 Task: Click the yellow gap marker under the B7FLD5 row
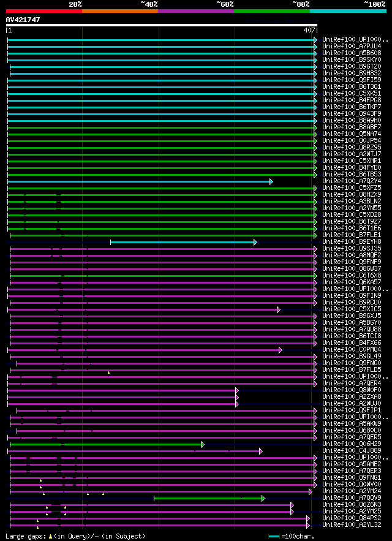click(108, 373)
